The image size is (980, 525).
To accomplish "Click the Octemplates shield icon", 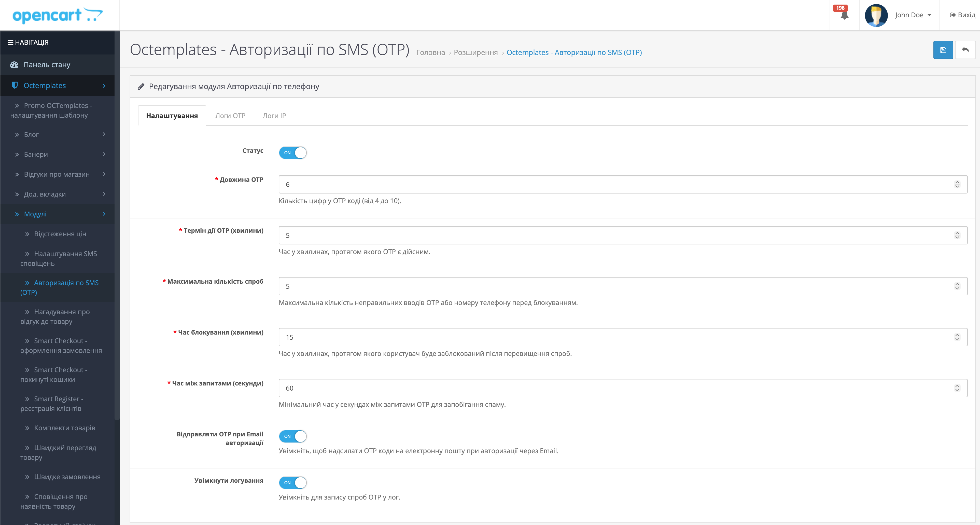I will [15, 85].
